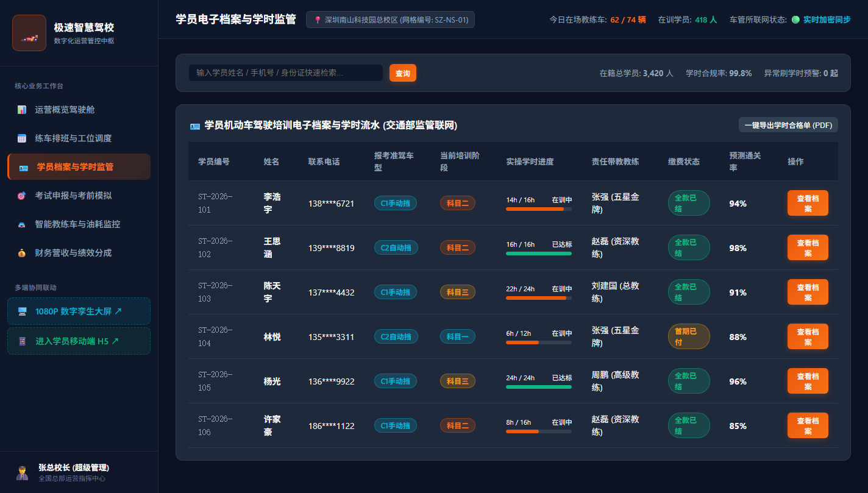Click the 科目一 stage tag
Viewport: 868px width, 493px height.
coord(457,336)
